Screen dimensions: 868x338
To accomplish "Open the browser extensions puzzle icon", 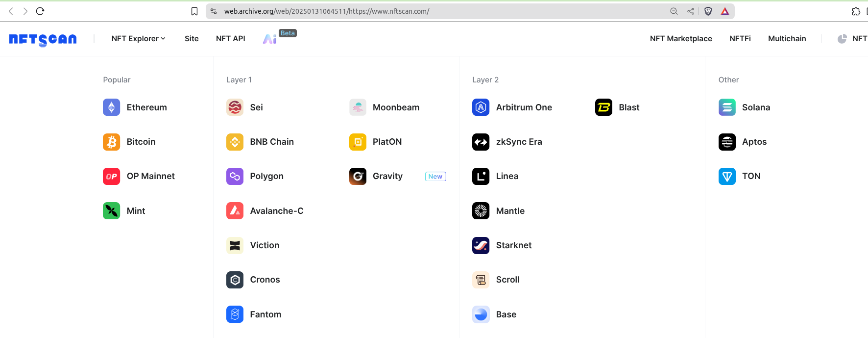I will (x=856, y=11).
